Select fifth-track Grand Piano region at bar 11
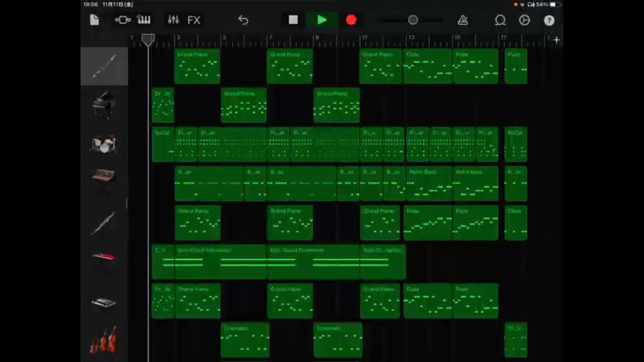 click(380, 223)
